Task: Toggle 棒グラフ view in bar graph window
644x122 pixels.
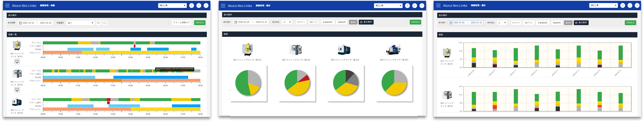Action: pos(528,23)
